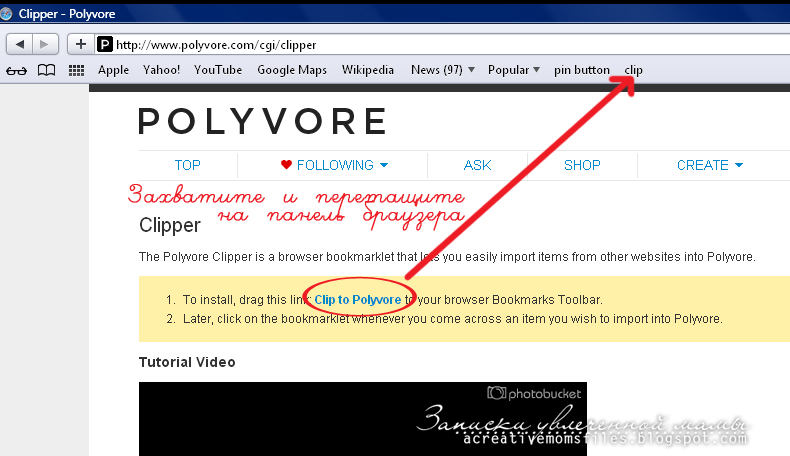
Task: Switch to the TOP tab
Action: click(187, 165)
